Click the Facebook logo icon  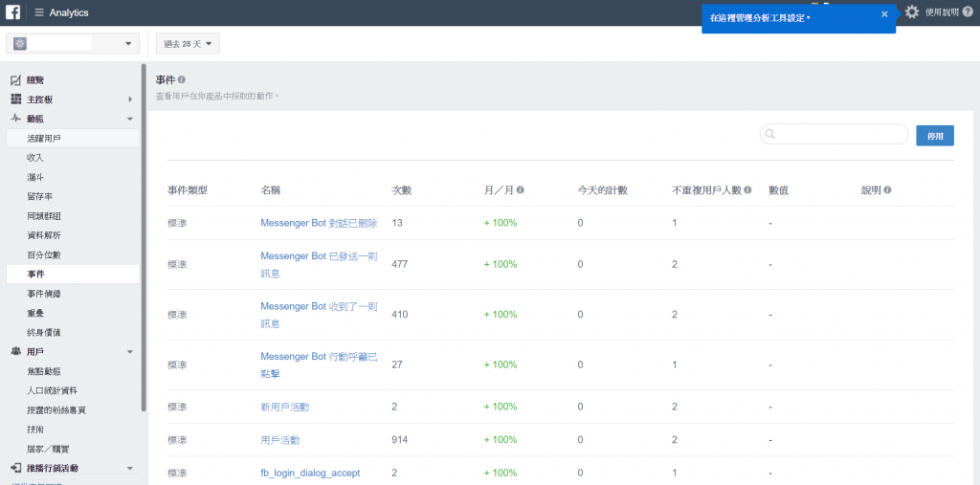tap(13, 12)
